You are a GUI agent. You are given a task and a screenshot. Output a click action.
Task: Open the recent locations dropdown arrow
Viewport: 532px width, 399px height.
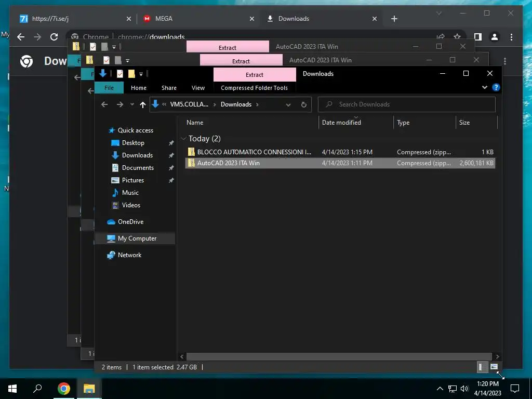[132, 104]
